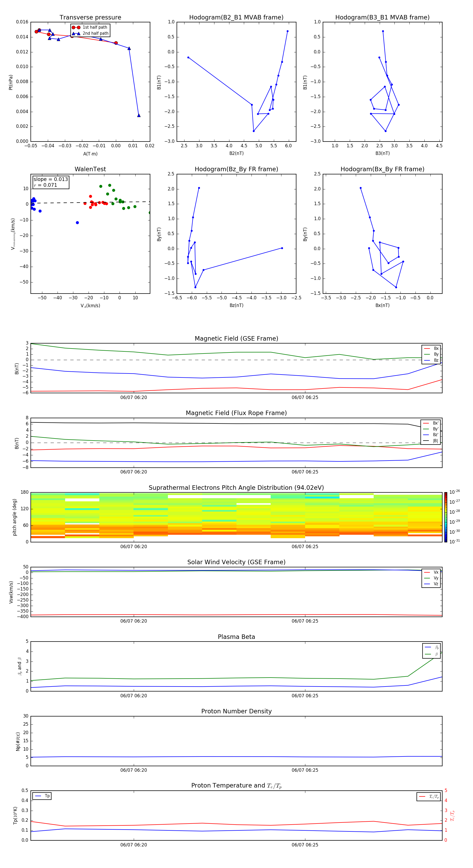Click the "Hodogram(B3_B1 MVAB frame)" title

(x=382, y=18)
